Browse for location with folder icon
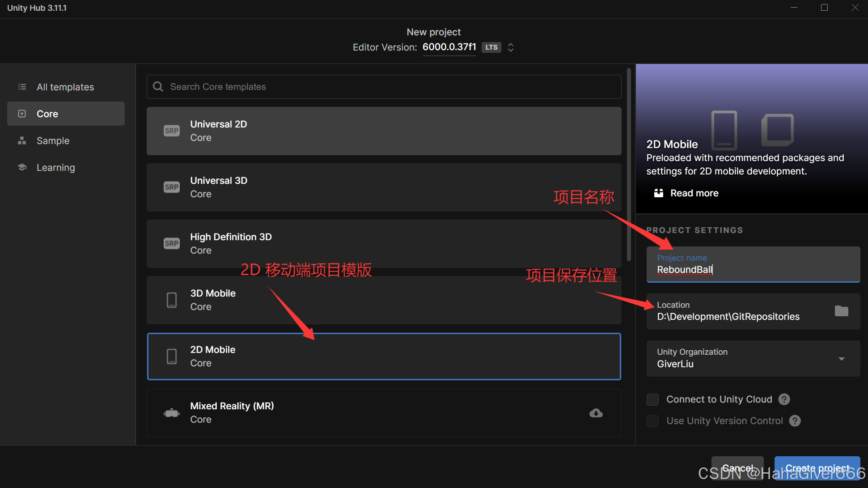 coord(841,311)
